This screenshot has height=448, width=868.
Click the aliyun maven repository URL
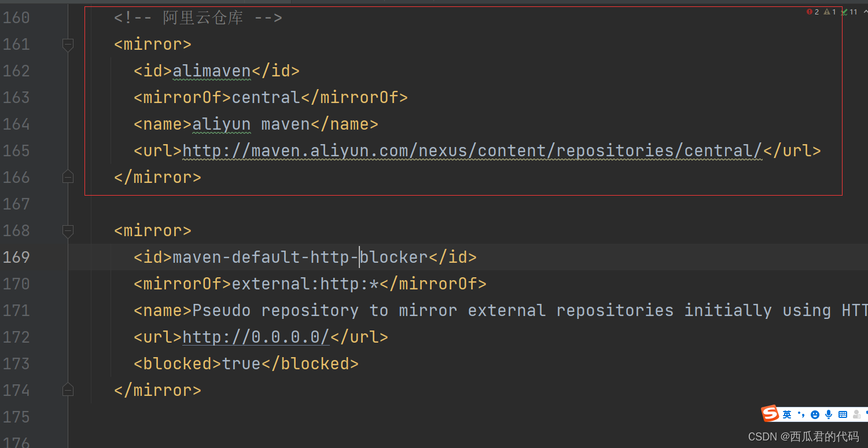[x=472, y=150]
